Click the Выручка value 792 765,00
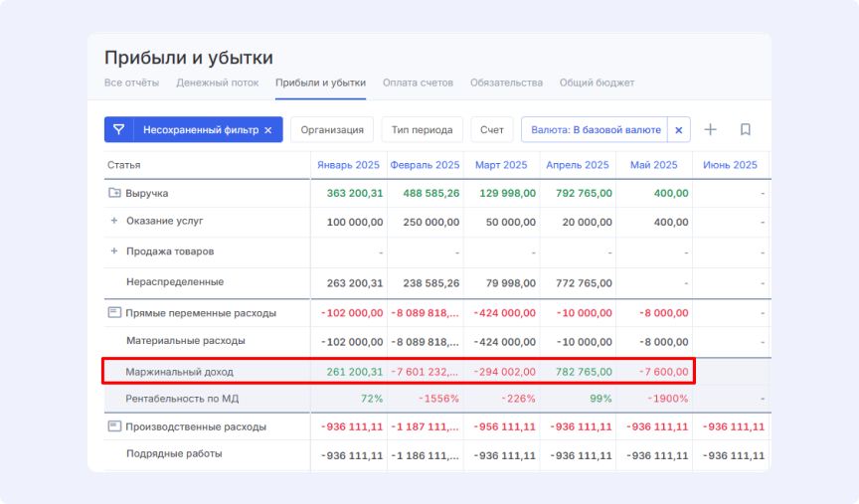859x504 pixels. [584, 194]
